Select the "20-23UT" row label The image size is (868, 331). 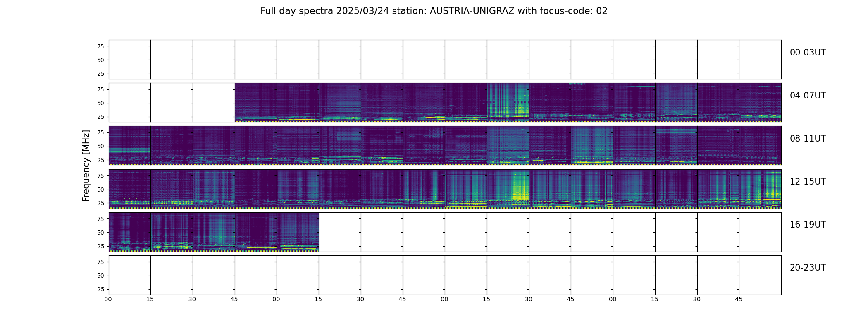[x=808, y=268]
